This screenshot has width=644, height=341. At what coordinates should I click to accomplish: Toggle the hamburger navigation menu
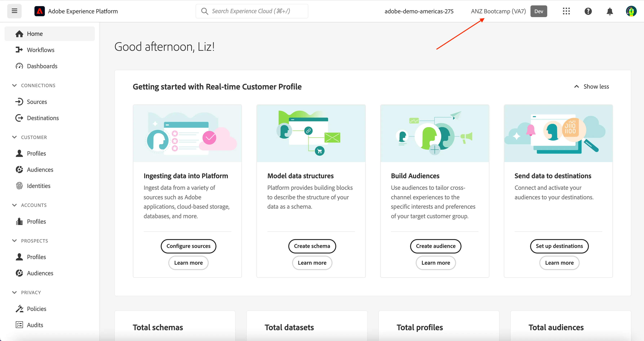click(x=14, y=11)
